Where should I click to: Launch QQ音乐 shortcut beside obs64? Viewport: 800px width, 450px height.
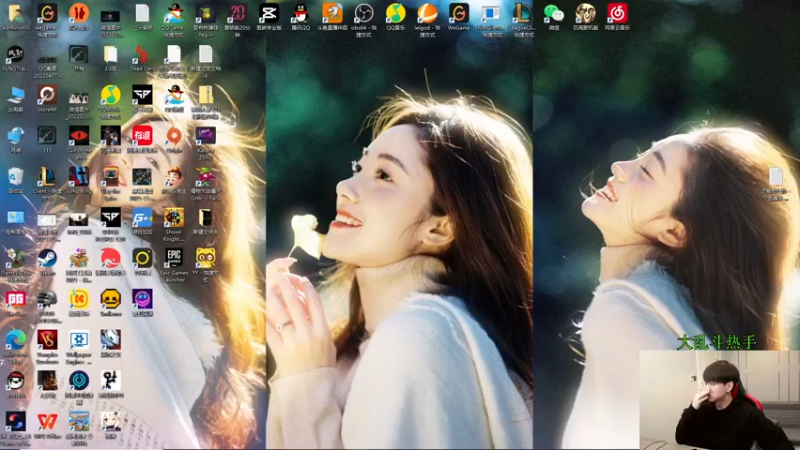(395, 13)
